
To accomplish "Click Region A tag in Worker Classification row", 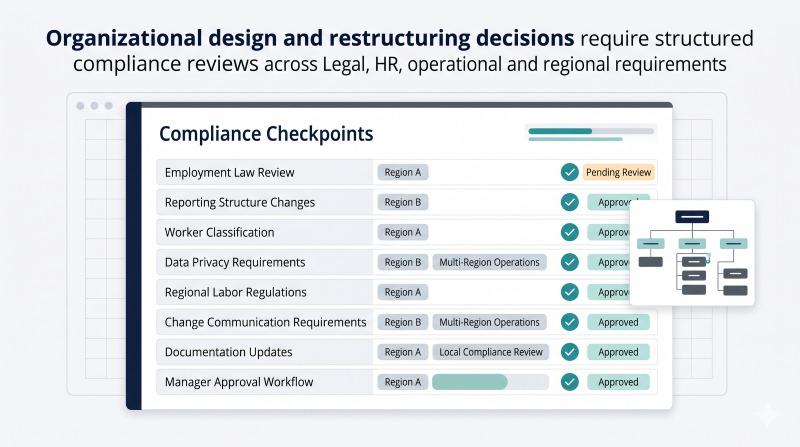I will point(403,232).
